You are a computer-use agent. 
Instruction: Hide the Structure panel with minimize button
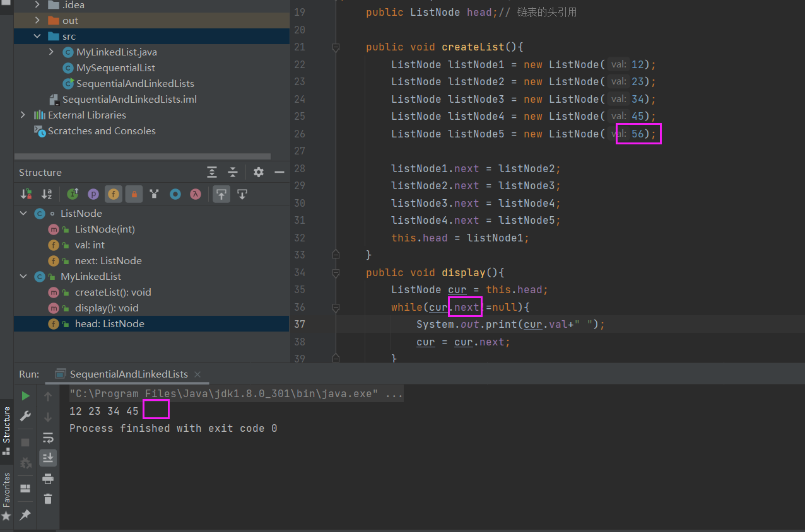click(279, 171)
